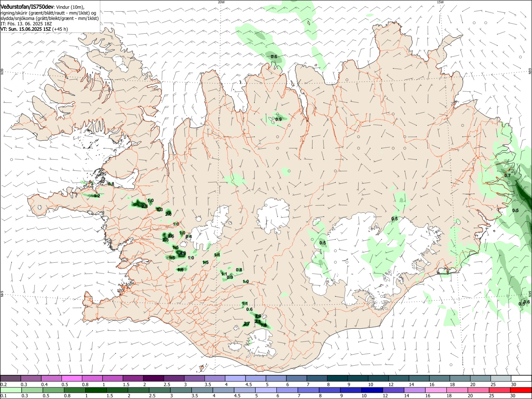532x399 pixels.
Task: Click the 4.0 precipitation value on the map
Action: coord(182,253)
